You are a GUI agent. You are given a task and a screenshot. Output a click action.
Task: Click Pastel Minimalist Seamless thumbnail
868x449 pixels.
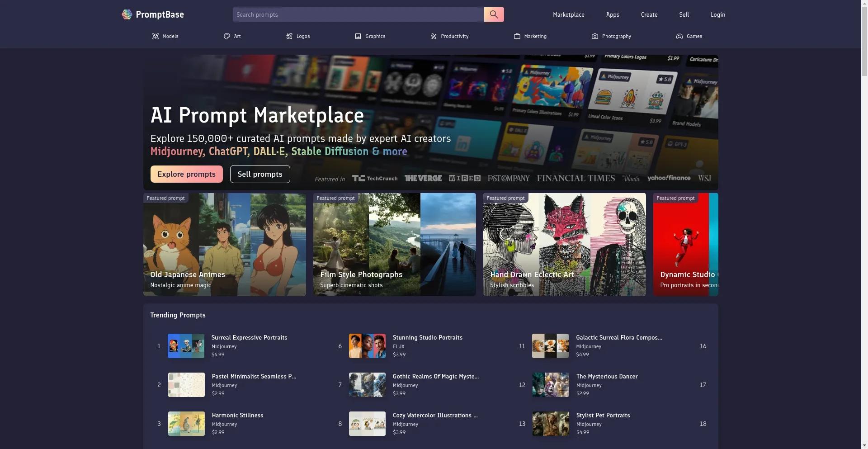[x=186, y=385]
